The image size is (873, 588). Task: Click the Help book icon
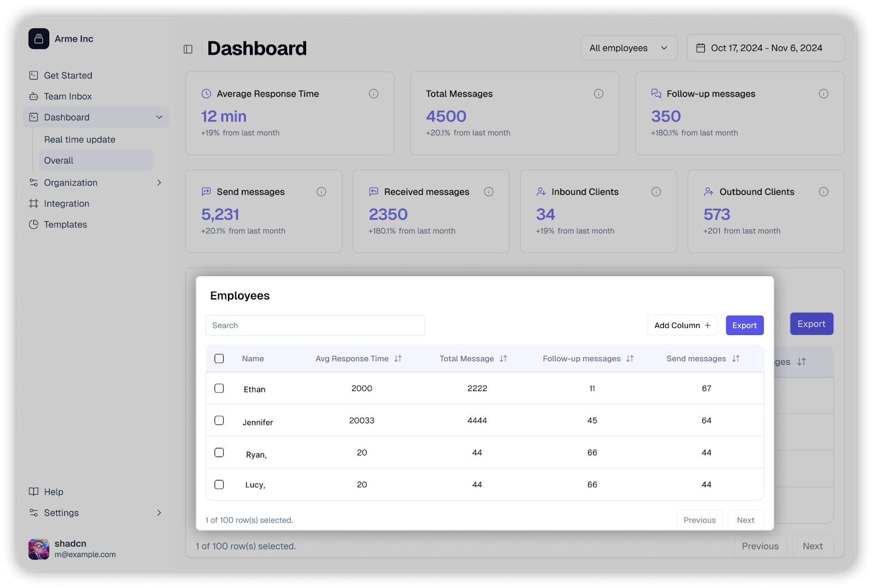click(x=33, y=491)
